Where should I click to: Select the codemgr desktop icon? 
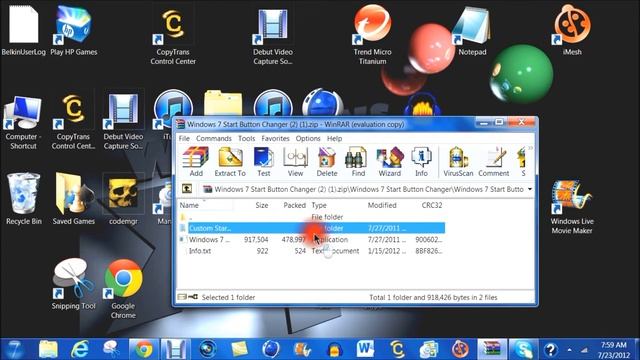point(123,199)
